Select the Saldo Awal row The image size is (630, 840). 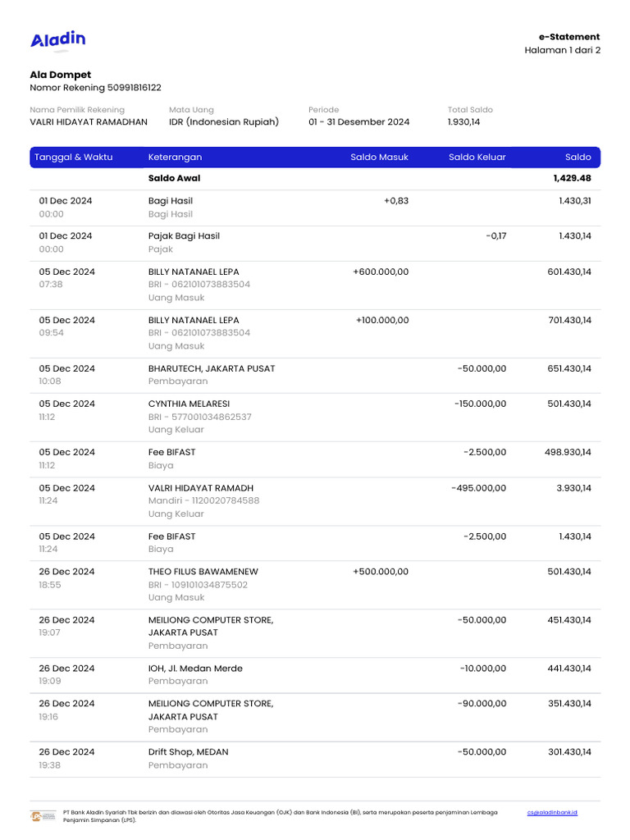tap(174, 178)
